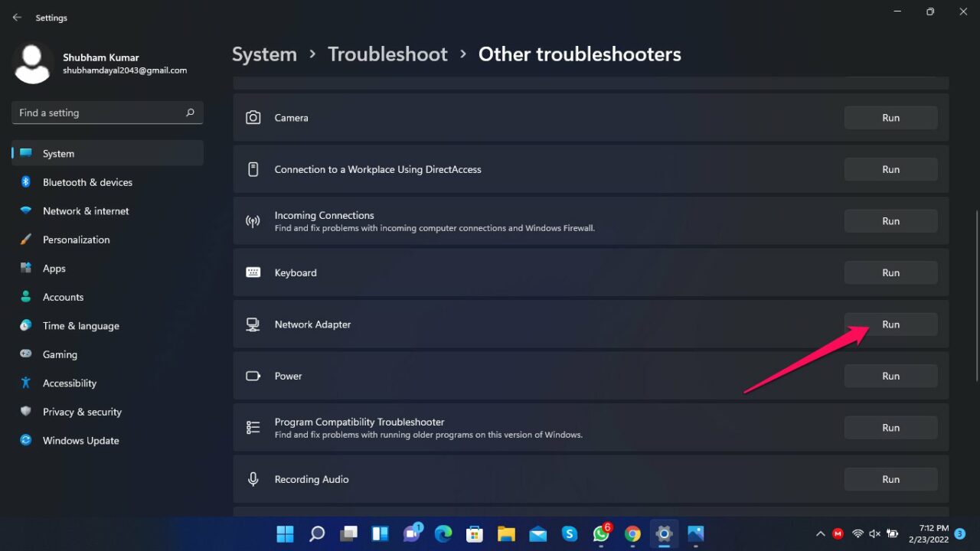Open WhatsApp from the taskbar

tap(601, 533)
